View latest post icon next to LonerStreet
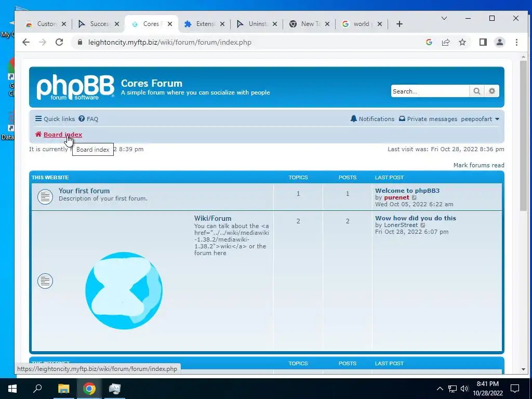Screen dimensions: 532x399 pyautogui.click(x=423, y=225)
